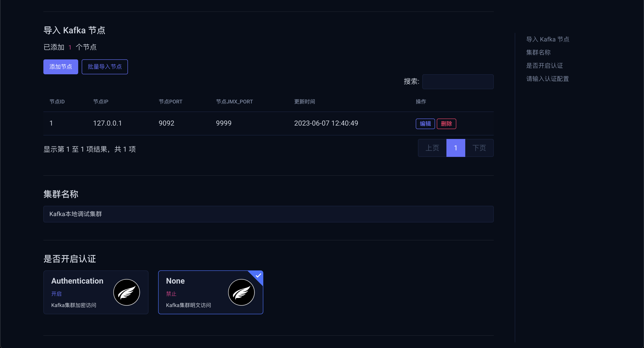Click the 批量导入节点 button
The image size is (644, 348).
[104, 67]
